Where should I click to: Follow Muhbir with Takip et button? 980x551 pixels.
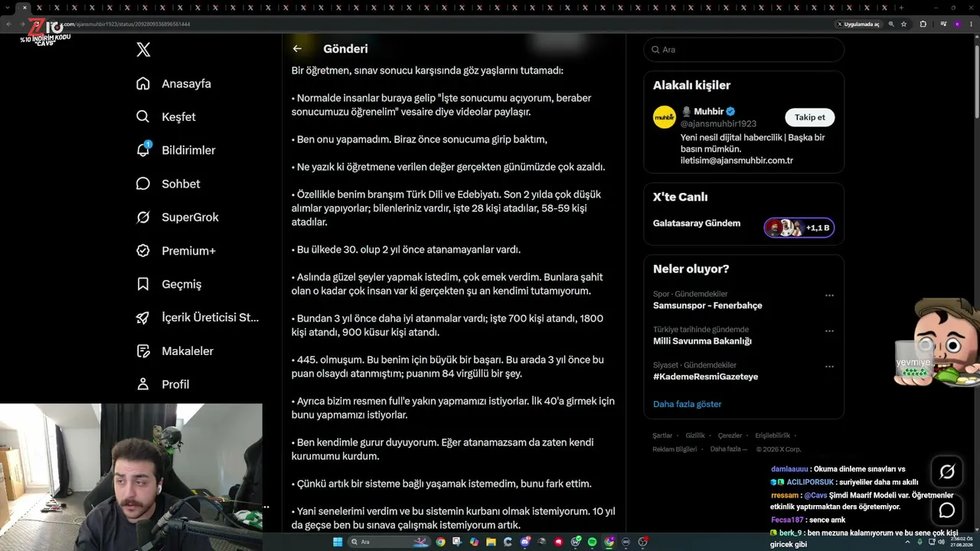pos(809,117)
